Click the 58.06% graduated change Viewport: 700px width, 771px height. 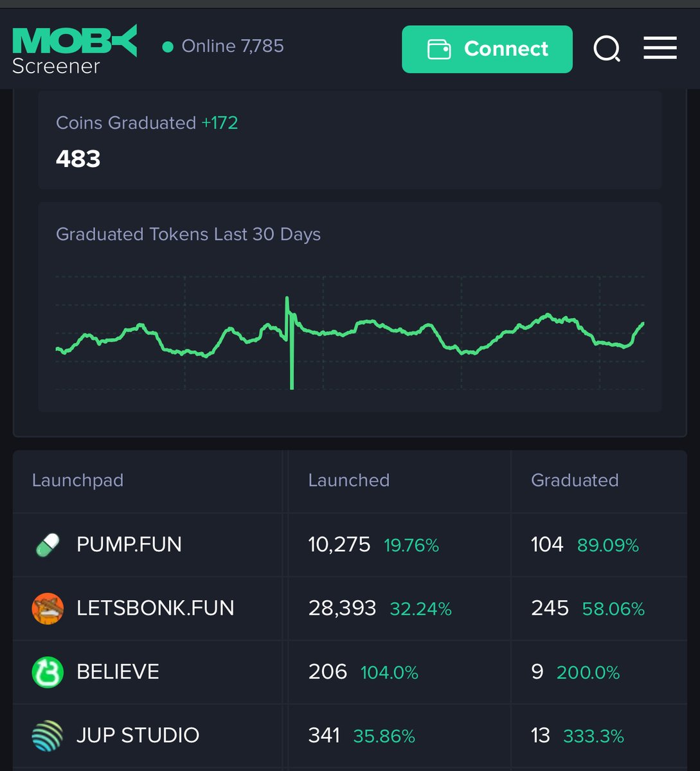[613, 610]
